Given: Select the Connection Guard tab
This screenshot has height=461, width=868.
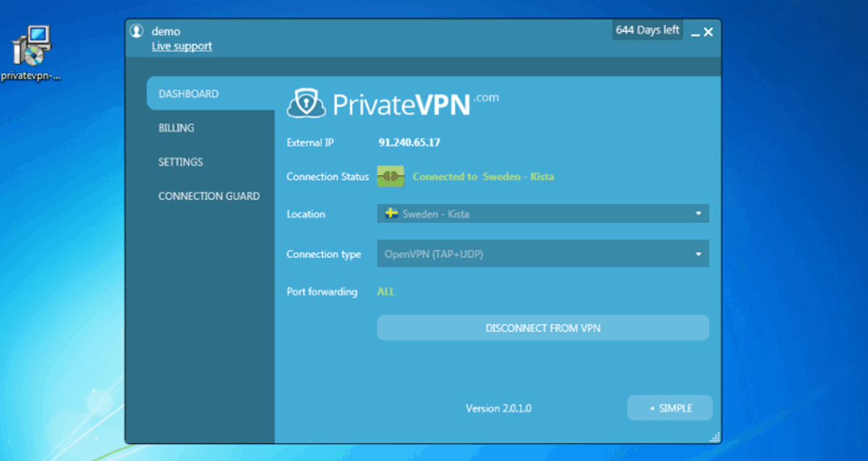Looking at the screenshot, I should 211,196.
